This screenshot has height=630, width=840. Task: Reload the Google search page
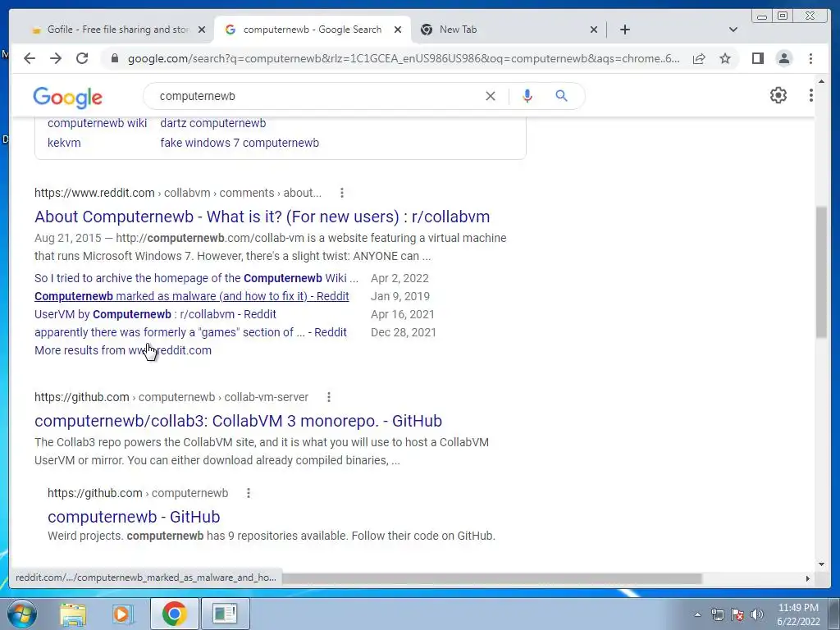click(82, 58)
